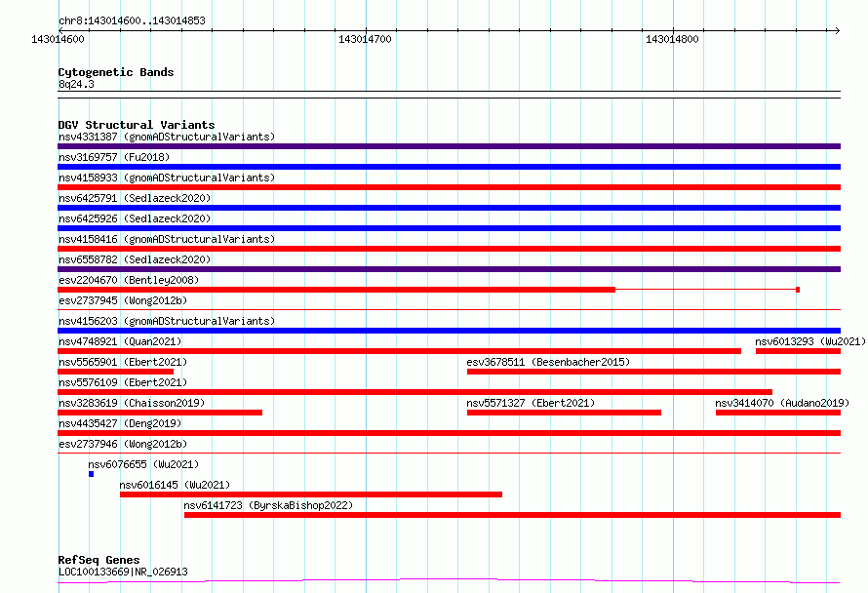This screenshot has height=593, width=868.
Task: Click nsv6076655 (Wu2021) label
Action: click(143, 464)
